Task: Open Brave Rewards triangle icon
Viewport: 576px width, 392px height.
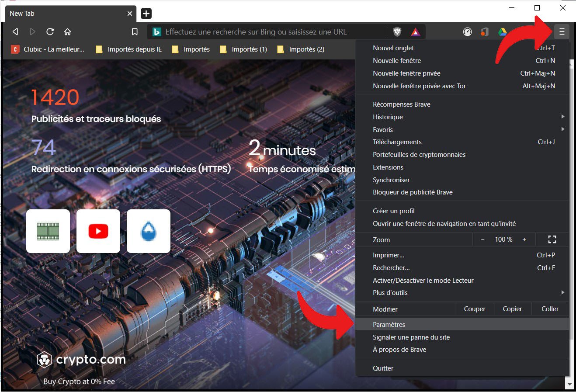Action: pyautogui.click(x=415, y=32)
